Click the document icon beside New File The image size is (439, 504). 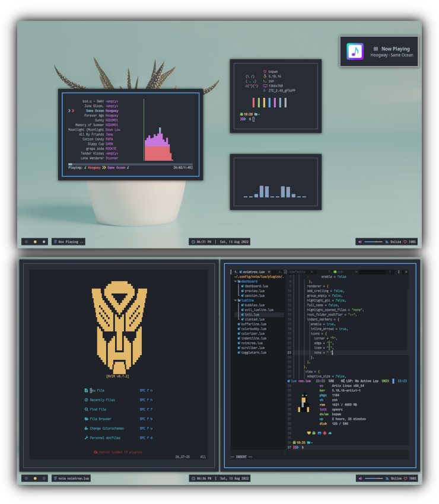[x=86, y=390]
